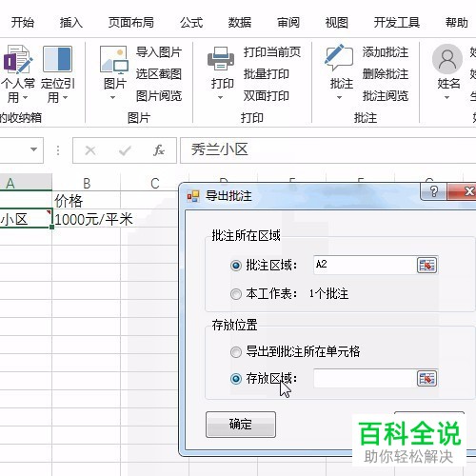Switch to the 审阅 tab
Image resolution: width=476 pixels, height=476 pixels.
288,23
